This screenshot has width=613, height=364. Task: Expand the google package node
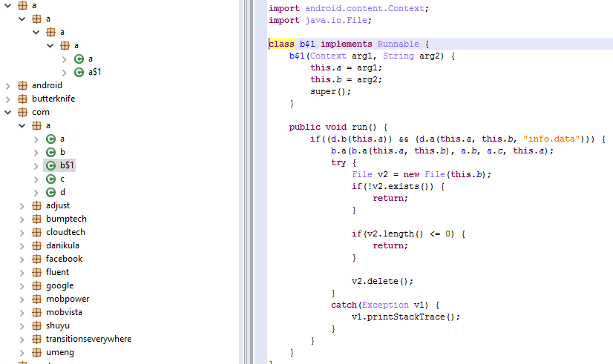tap(22, 286)
